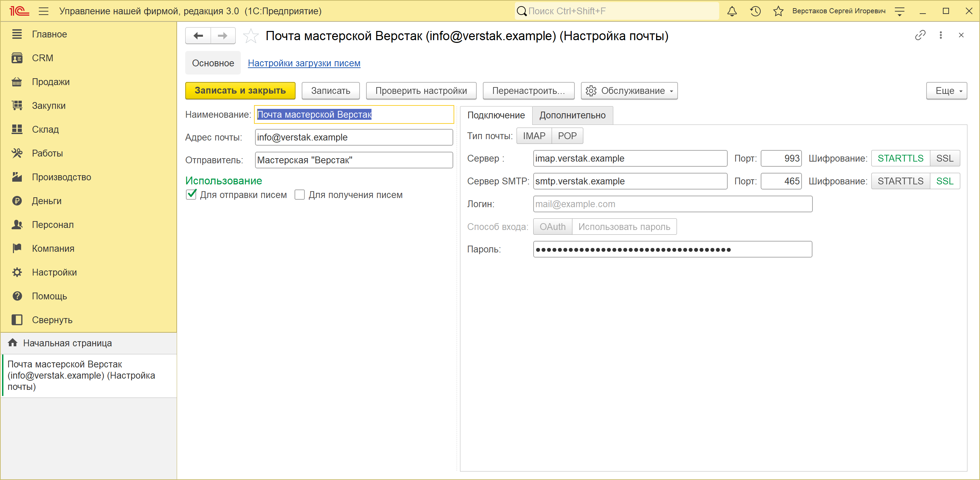Open the Склад section
Image resolution: width=980 pixels, height=480 pixels.
click(x=88, y=129)
